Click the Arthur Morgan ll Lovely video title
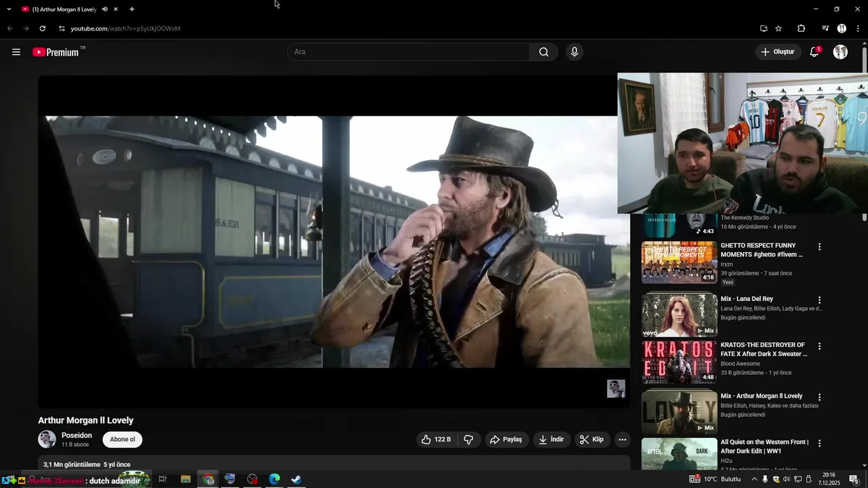Image resolution: width=868 pixels, height=488 pixels. tap(85, 420)
